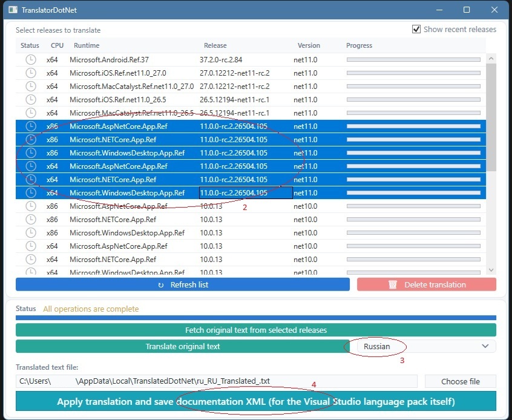Viewport: 512px width, 420px height.
Task: Click the Translate original text button
Action: coord(183,347)
